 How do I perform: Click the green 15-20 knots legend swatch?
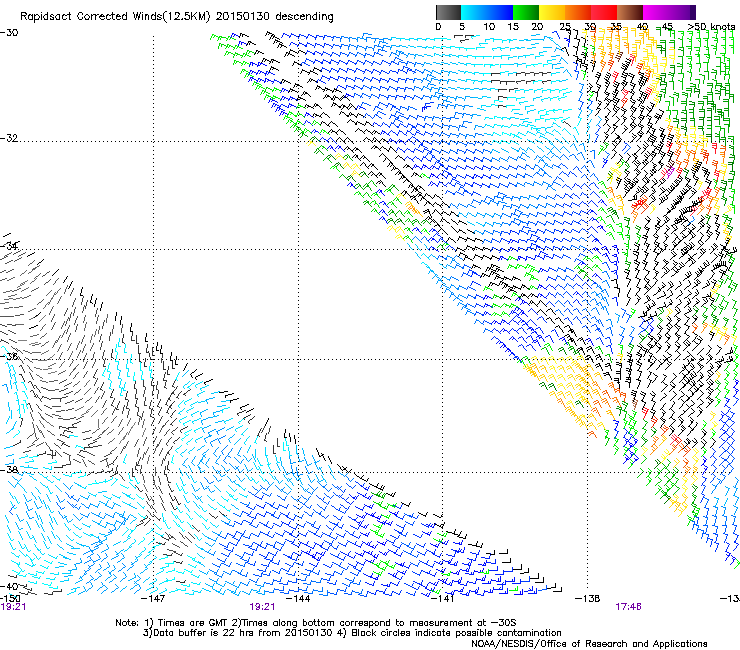(526, 12)
